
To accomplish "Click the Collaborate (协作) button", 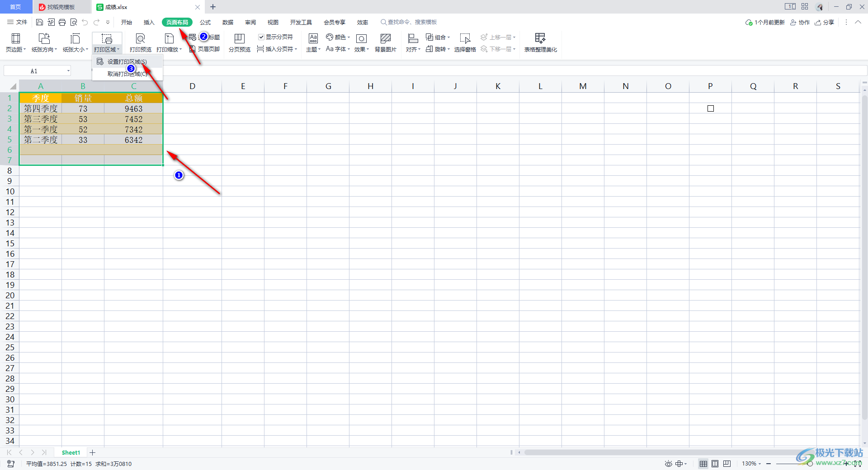I will pos(800,22).
